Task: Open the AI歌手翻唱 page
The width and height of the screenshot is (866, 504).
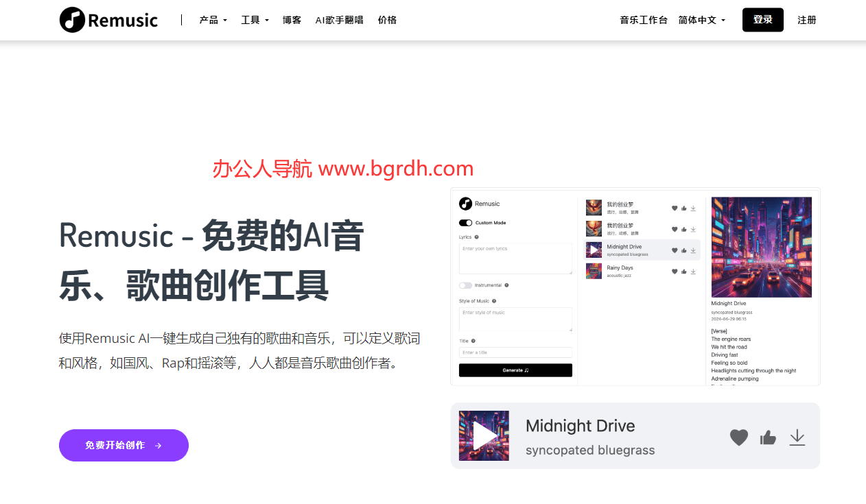Action: pyautogui.click(x=339, y=20)
